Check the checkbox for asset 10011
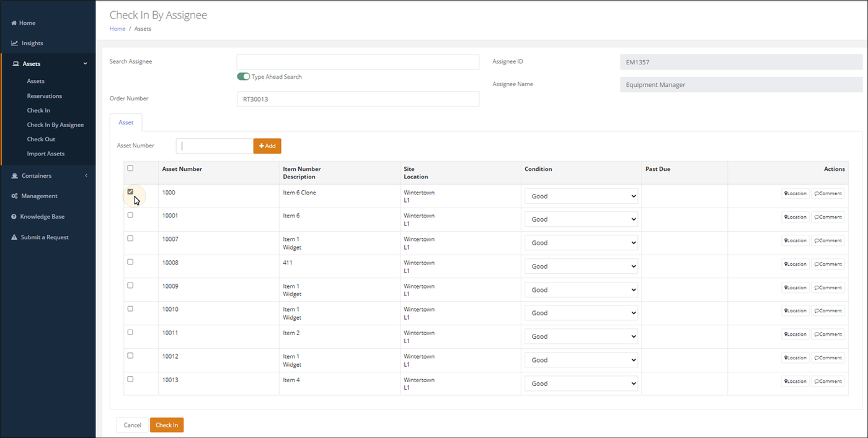The image size is (868, 438). click(130, 332)
